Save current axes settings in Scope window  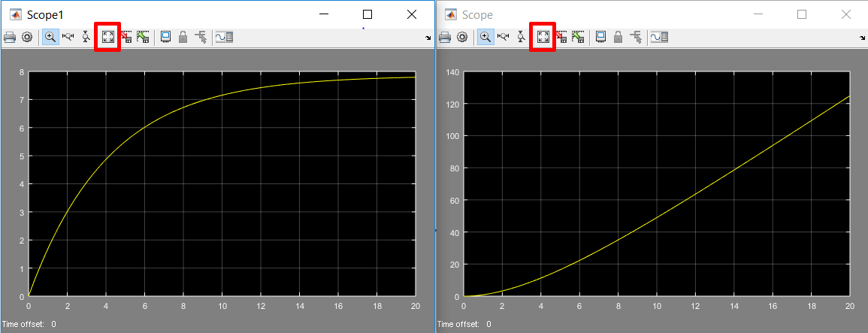click(x=561, y=37)
